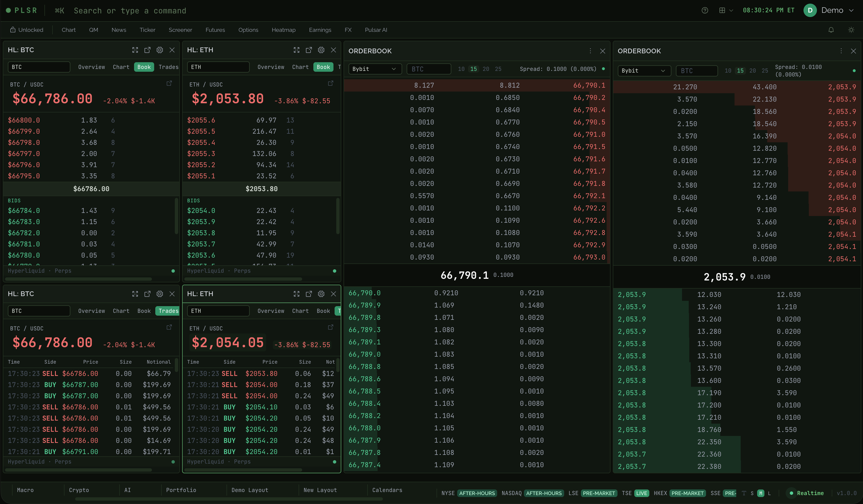Open layout chevron next to grid icon
The width and height of the screenshot is (863, 504).
tap(731, 10)
